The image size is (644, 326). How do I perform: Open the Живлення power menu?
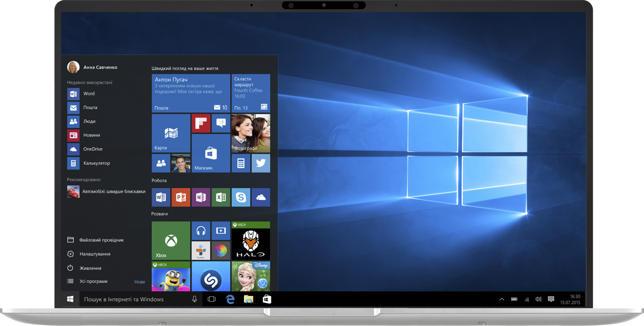[90, 268]
